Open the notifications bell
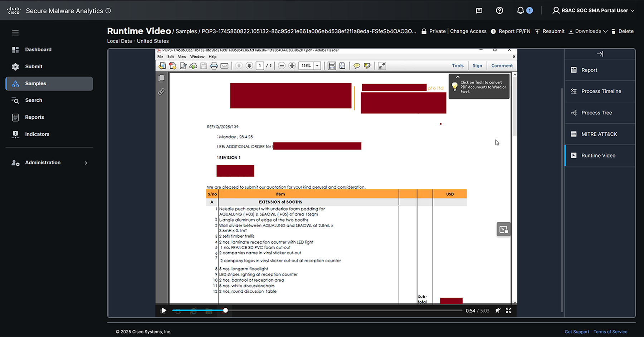 [521, 10]
